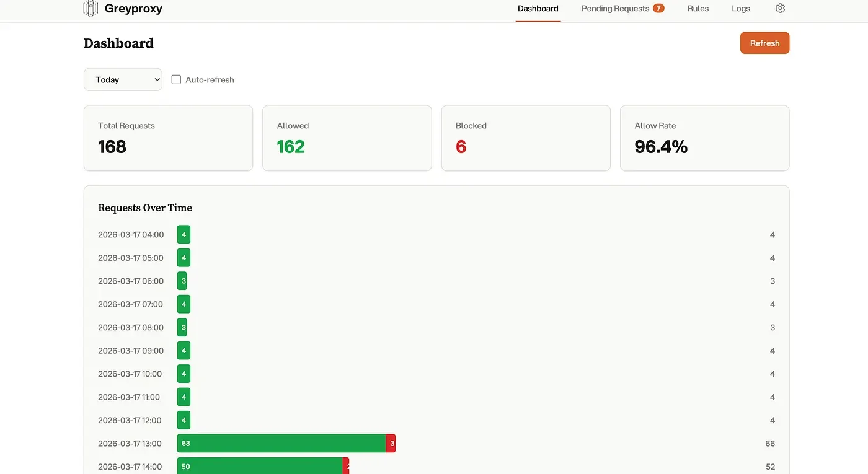Open the Today time range dropdown

click(x=123, y=80)
